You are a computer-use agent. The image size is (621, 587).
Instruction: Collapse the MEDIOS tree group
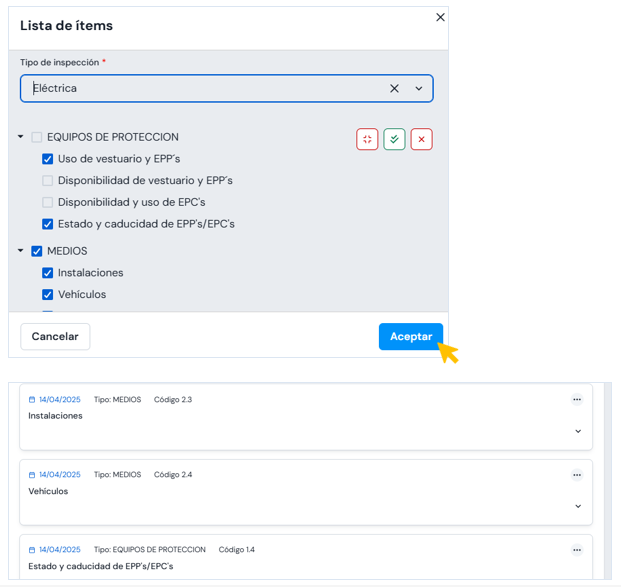coord(21,251)
